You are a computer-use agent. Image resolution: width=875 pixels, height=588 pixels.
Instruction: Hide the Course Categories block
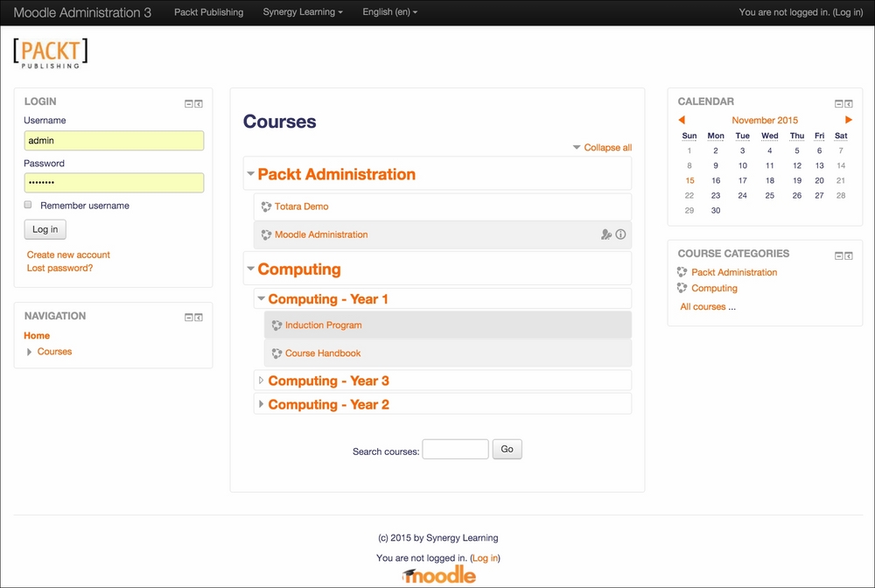click(x=839, y=256)
